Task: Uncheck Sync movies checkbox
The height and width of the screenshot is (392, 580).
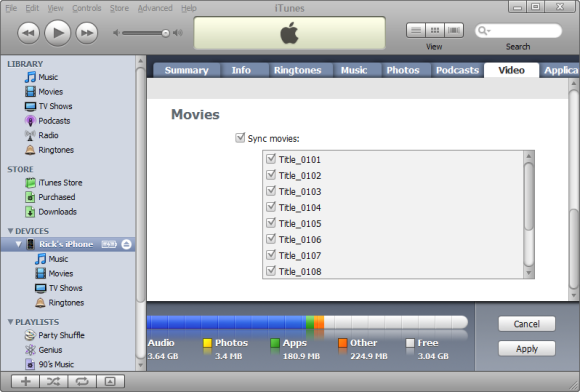Action: coord(240,138)
